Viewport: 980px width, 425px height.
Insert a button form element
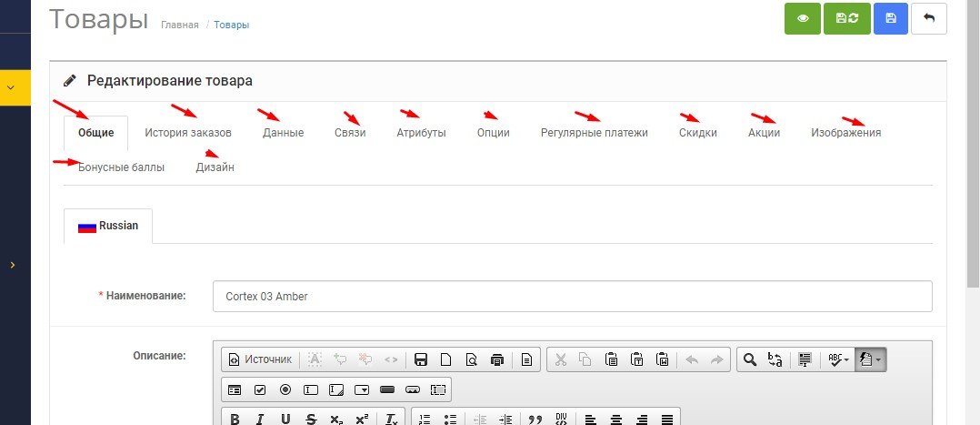pyautogui.click(x=387, y=390)
